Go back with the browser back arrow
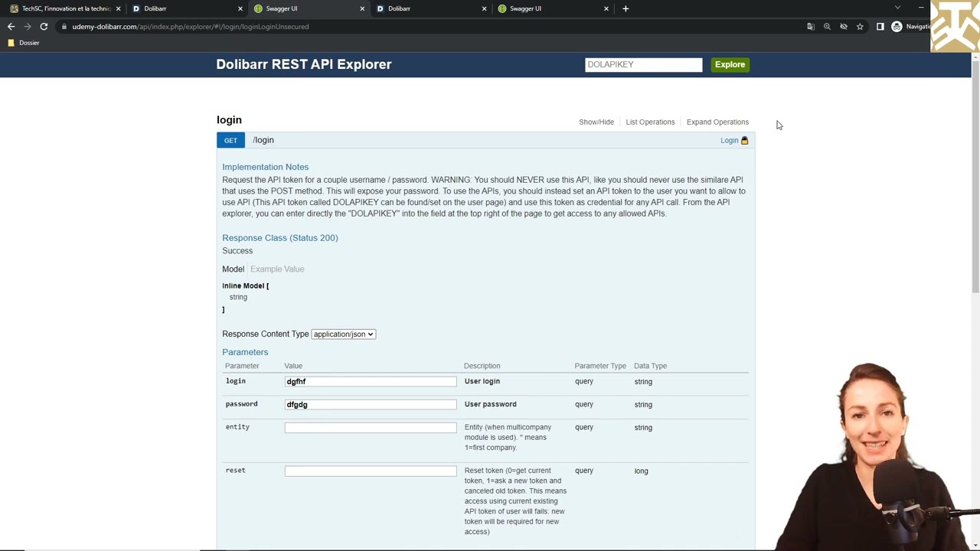The image size is (980, 551). 11,27
